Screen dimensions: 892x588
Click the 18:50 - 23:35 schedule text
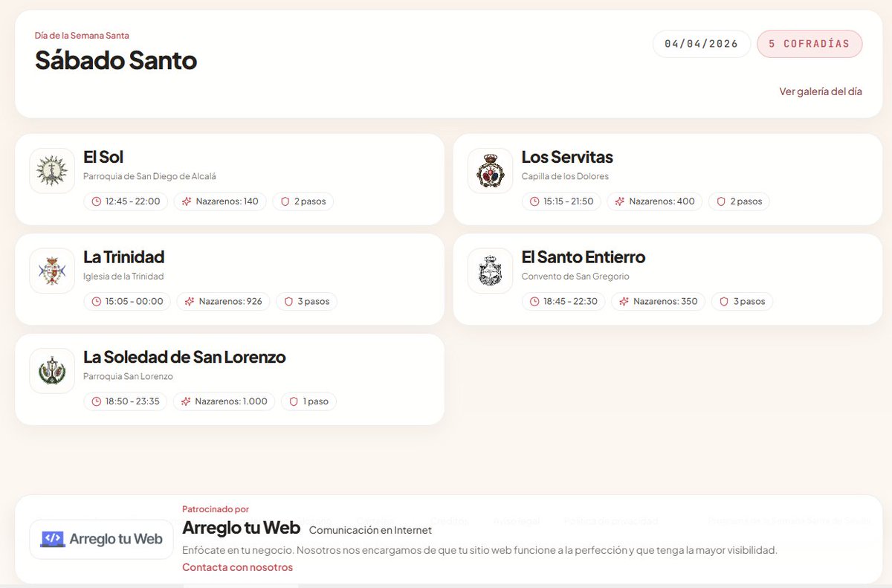pyautogui.click(x=132, y=401)
